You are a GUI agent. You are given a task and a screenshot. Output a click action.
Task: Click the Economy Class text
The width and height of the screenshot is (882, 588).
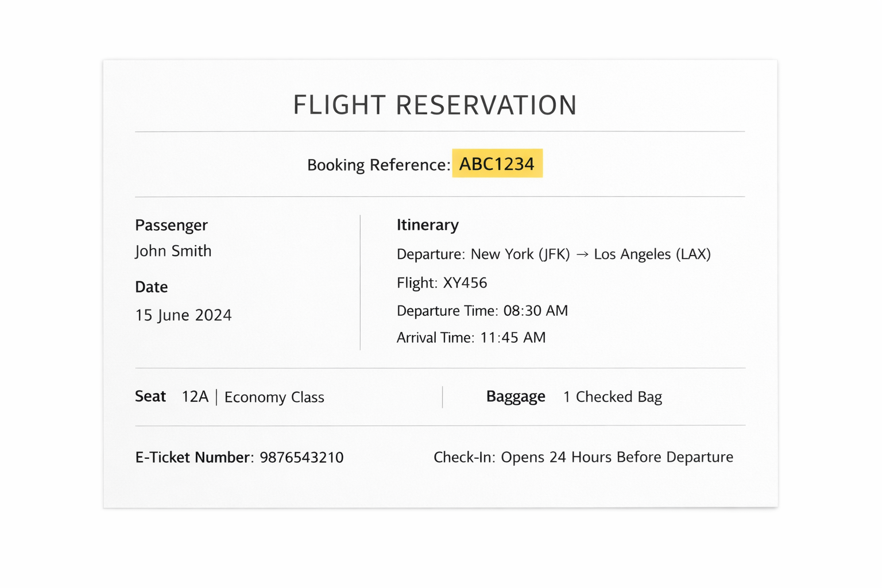pyautogui.click(x=274, y=397)
